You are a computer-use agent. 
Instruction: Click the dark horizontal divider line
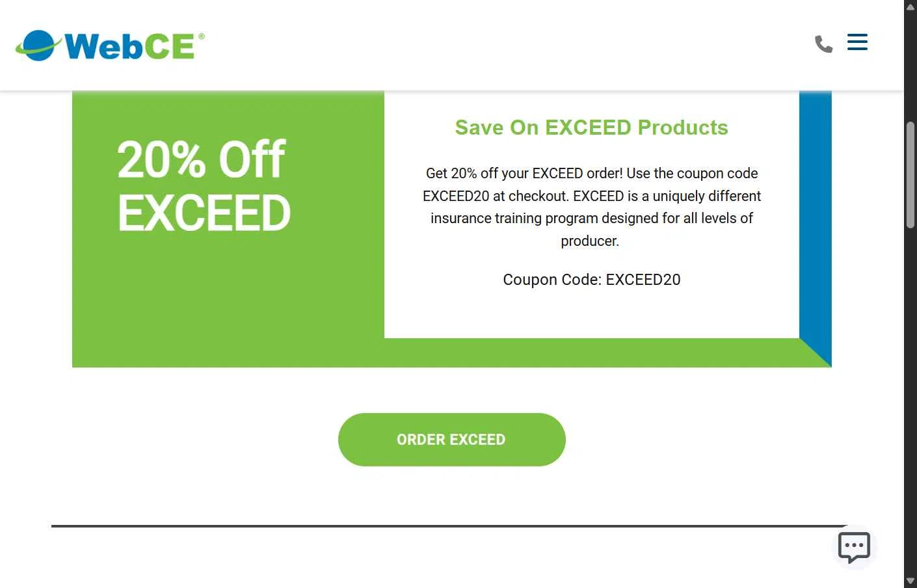[x=449, y=526]
